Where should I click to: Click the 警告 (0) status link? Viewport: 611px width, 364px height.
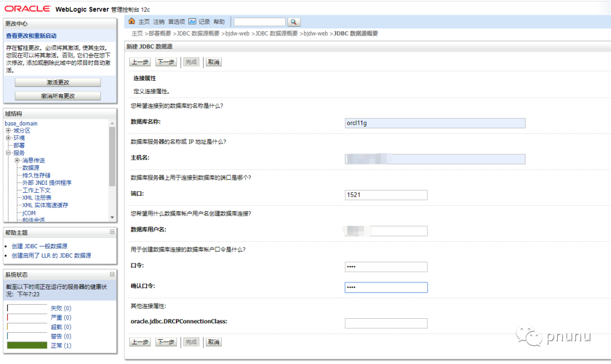(x=61, y=336)
